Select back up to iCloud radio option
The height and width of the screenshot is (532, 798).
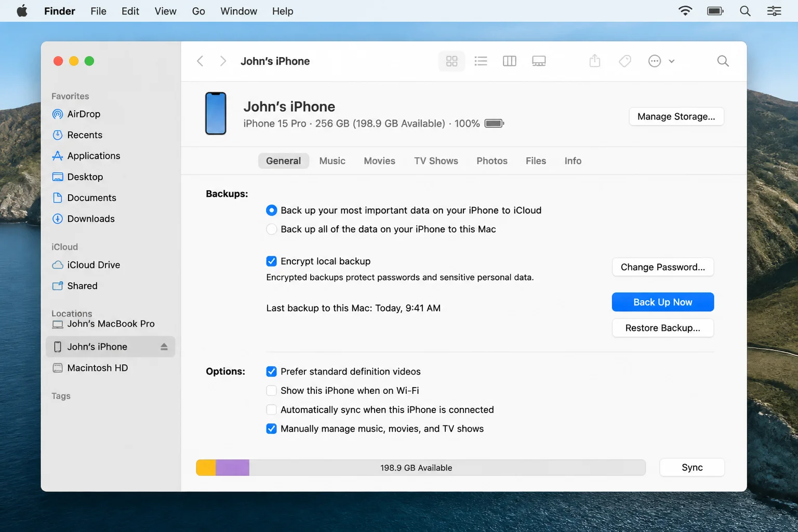(271, 210)
